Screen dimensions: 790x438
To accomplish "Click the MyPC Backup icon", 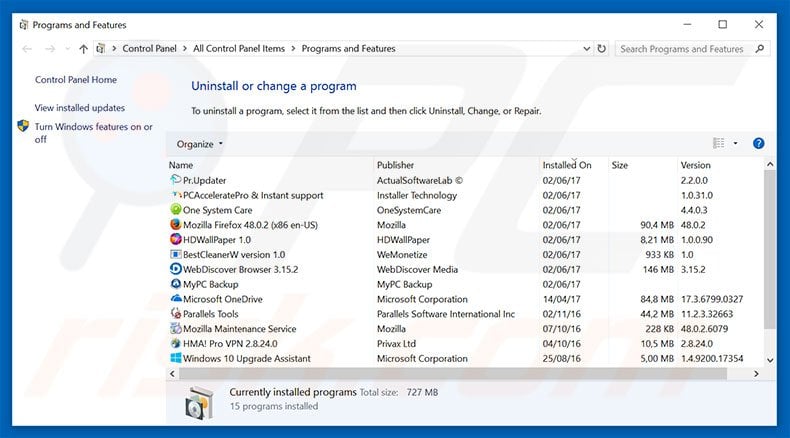I will pyautogui.click(x=175, y=284).
